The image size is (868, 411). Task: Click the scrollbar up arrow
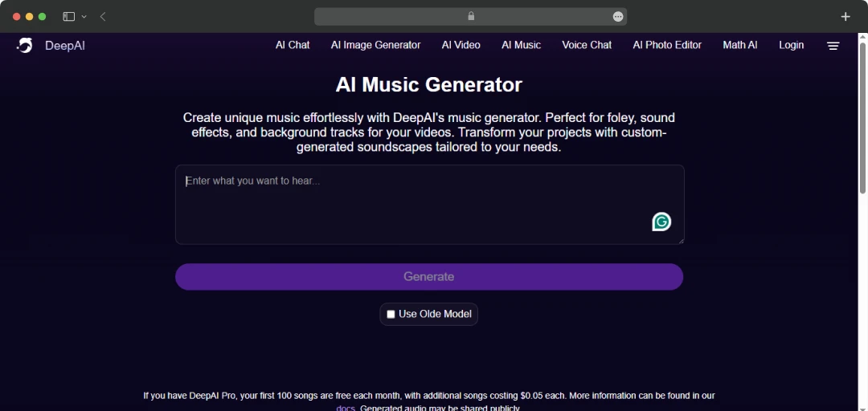(862, 36)
